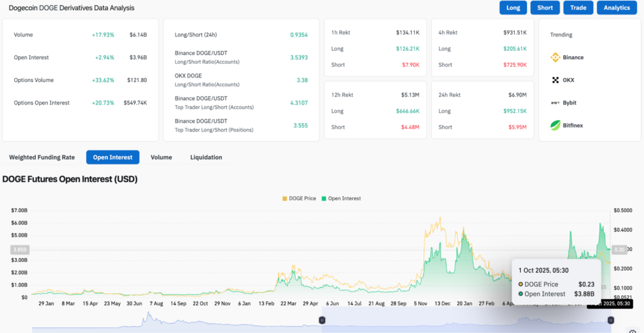This screenshot has height=333, width=644.
Task: Click the Bybit logo icon
Action: tap(555, 103)
